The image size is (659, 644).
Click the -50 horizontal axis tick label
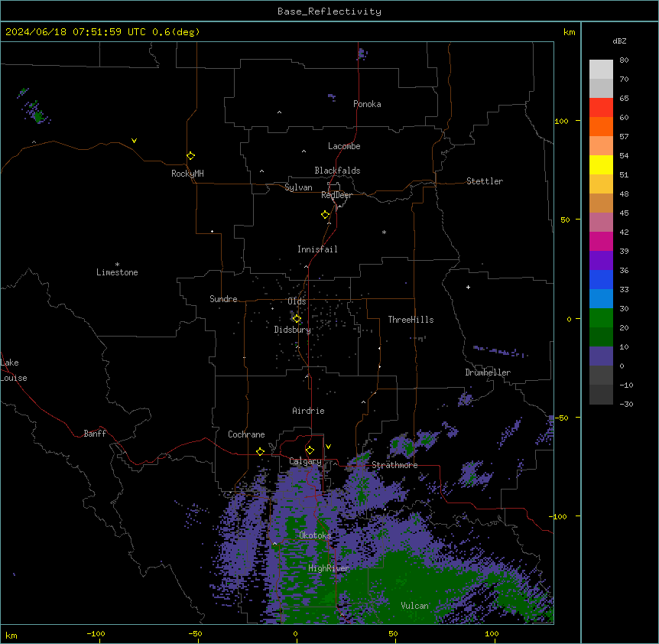click(x=195, y=633)
